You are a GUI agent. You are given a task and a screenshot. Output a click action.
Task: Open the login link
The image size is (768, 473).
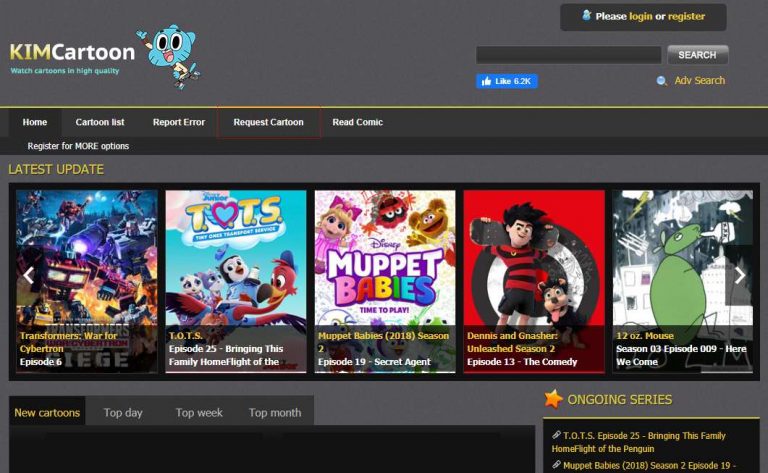tap(641, 16)
